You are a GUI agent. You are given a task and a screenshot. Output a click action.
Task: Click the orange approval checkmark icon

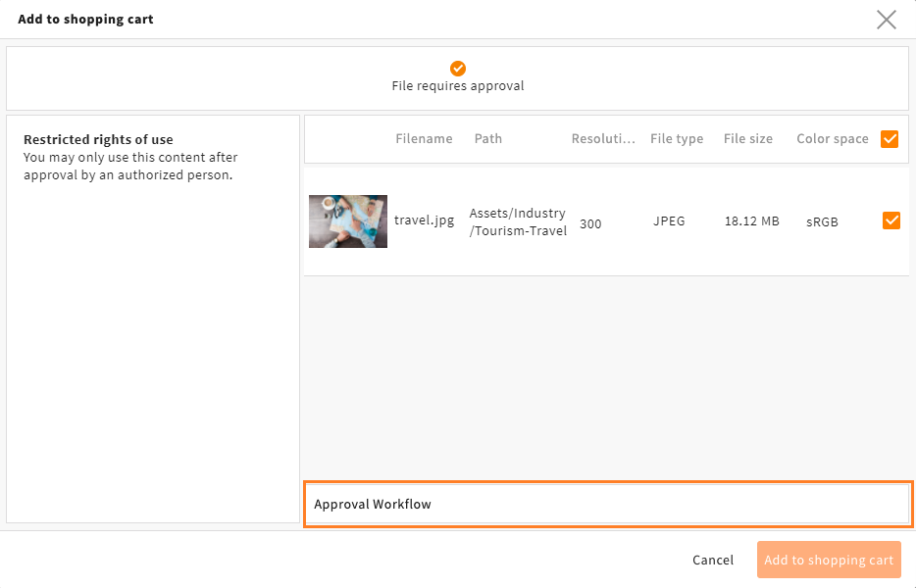click(x=458, y=69)
